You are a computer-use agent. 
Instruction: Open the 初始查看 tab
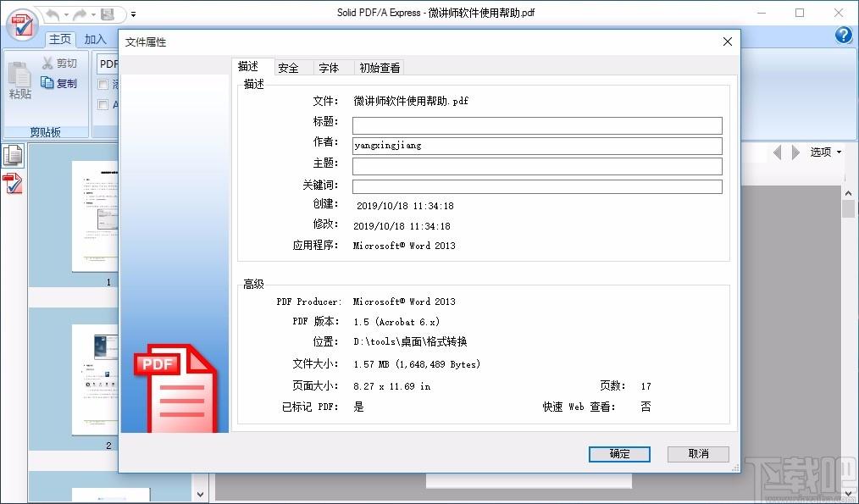pos(380,68)
